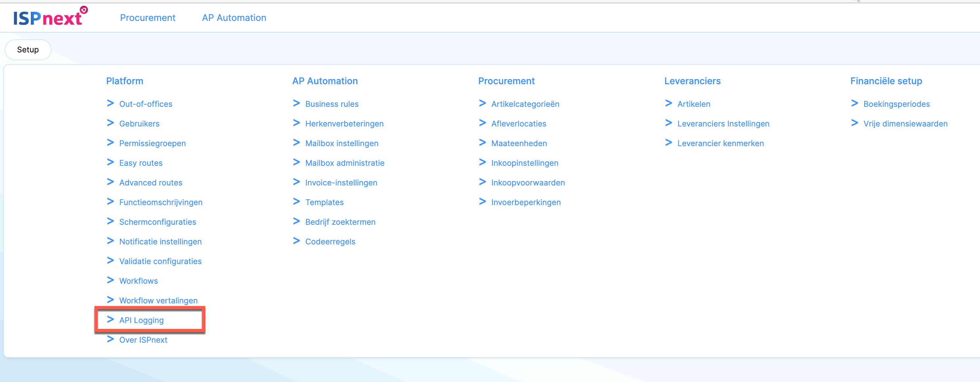Open Boekingsperiodes
Screen dimensions: 980x382
[x=896, y=104]
